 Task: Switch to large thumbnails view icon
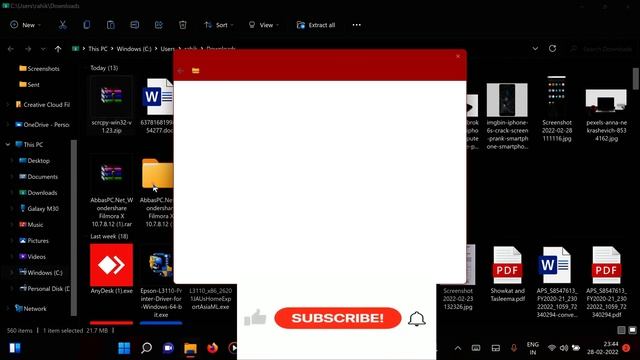point(632,330)
